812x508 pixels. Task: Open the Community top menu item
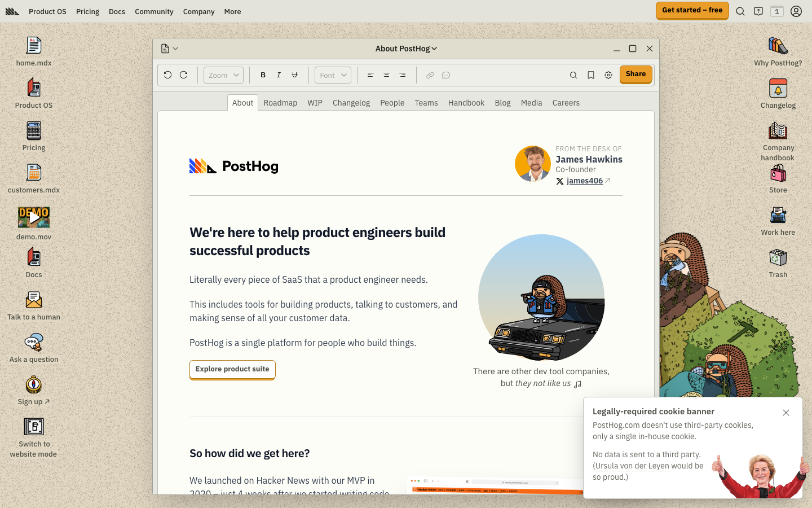tap(154, 11)
